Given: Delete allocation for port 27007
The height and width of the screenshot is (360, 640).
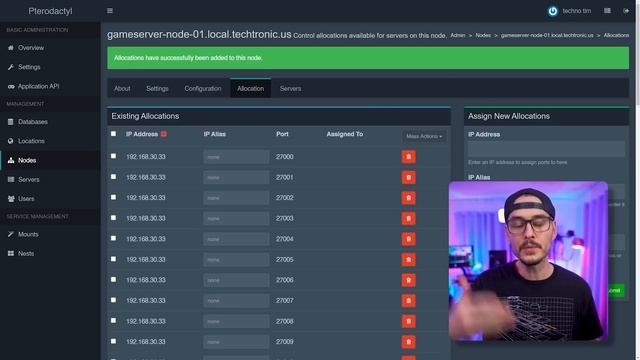Looking at the screenshot, I should pyautogui.click(x=408, y=301).
